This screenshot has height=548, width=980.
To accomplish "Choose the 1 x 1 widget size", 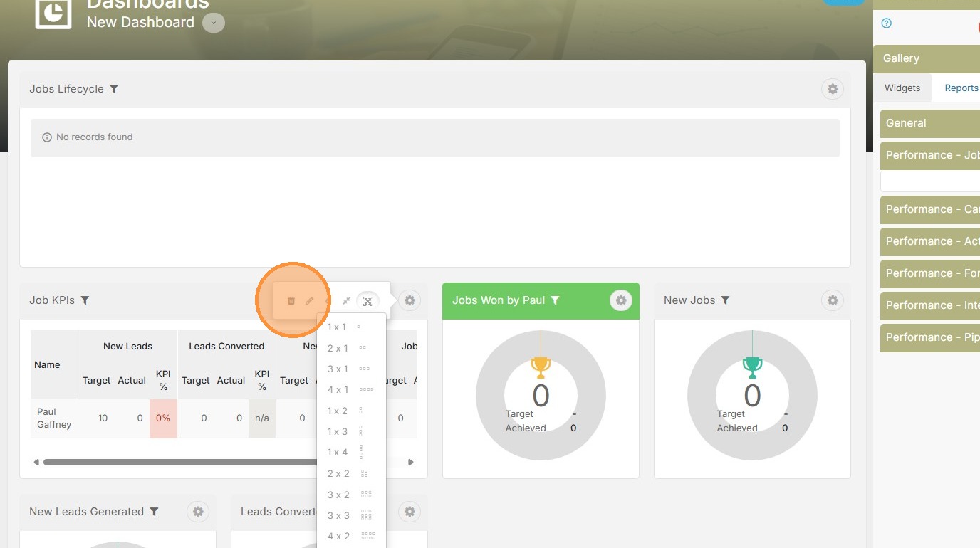I will [x=351, y=327].
